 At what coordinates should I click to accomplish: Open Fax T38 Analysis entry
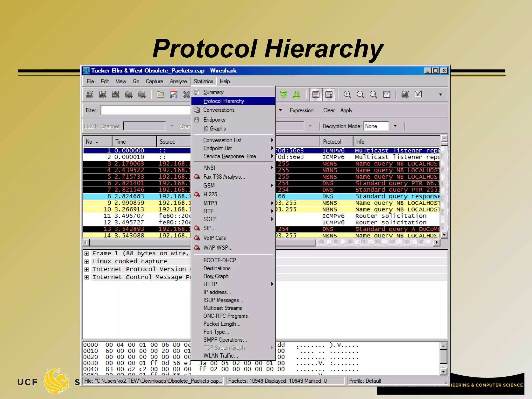pos(233,177)
